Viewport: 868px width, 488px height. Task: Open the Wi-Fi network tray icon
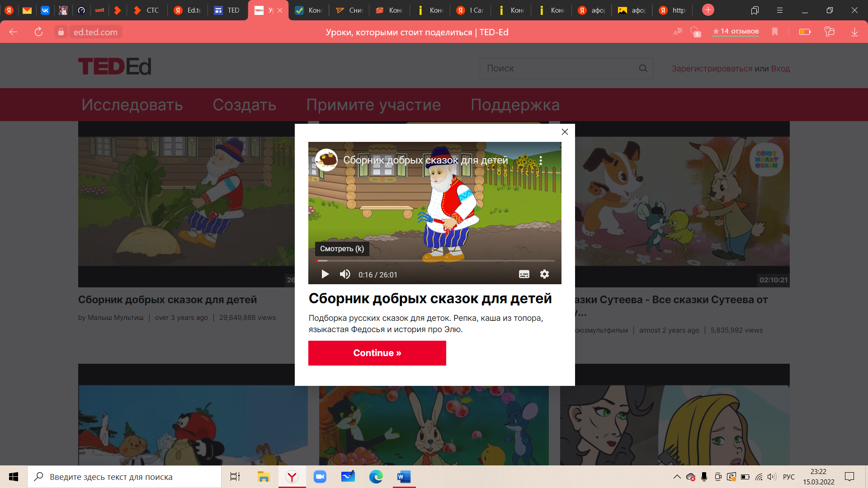click(x=759, y=477)
